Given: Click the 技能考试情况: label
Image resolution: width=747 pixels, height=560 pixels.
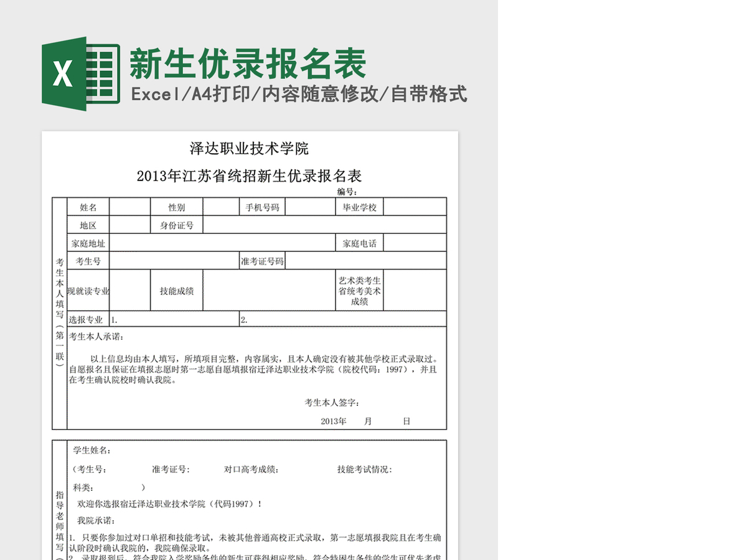Looking at the screenshot, I should (x=365, y=470).
